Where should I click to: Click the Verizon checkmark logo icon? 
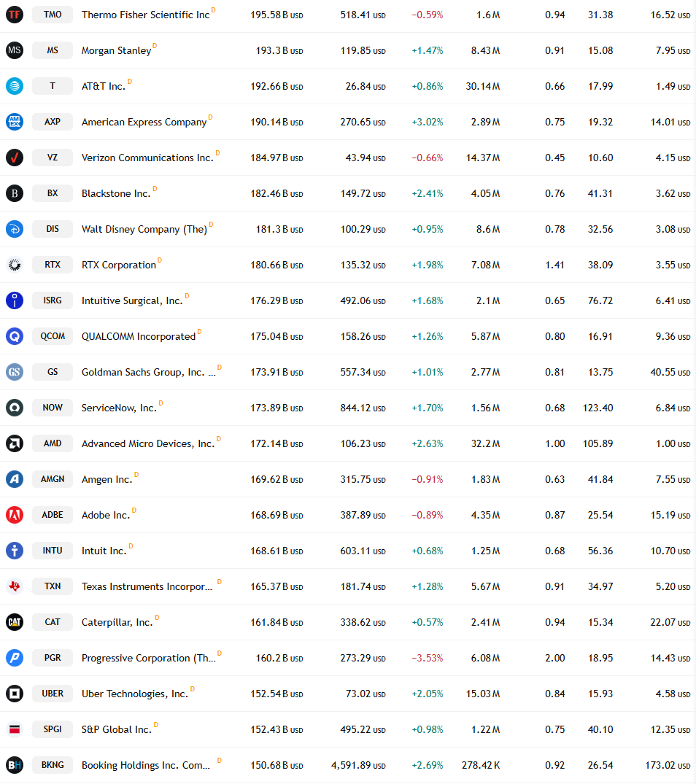click(x=15, y=158)
